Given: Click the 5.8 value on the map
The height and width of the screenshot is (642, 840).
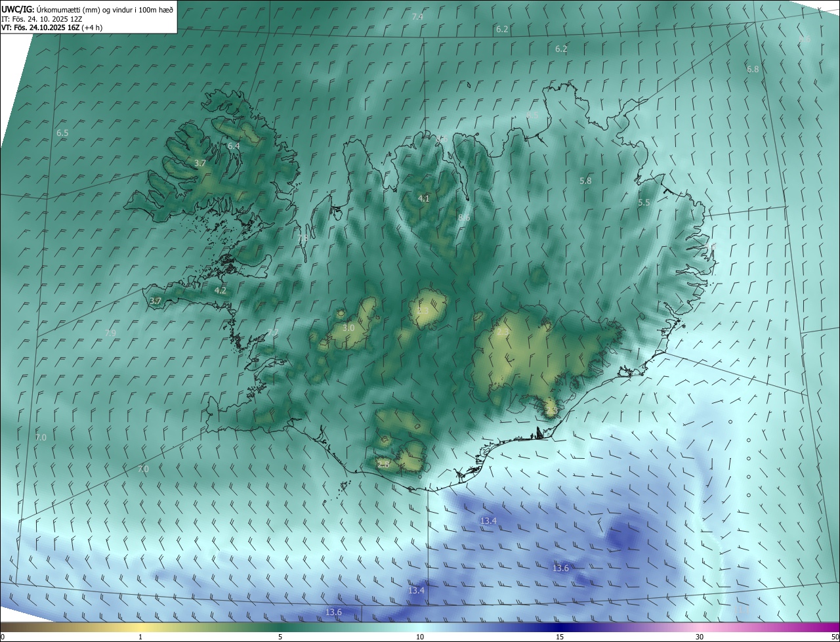Looking at the screenshot, I should point(585,181).
